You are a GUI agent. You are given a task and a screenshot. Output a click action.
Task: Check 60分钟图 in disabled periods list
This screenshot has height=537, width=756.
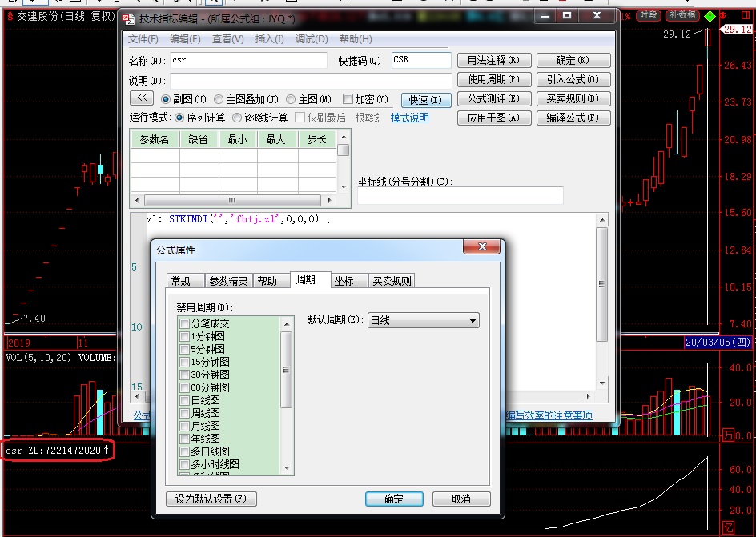pyautogui.click(x=184, y=387)
